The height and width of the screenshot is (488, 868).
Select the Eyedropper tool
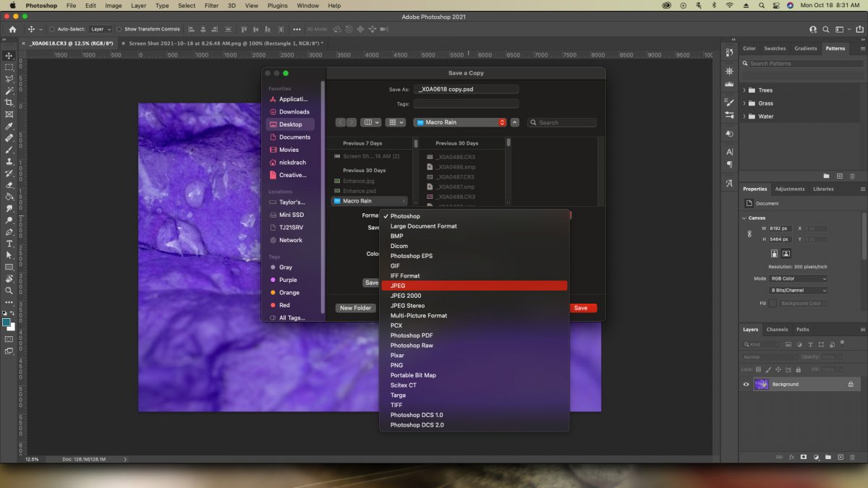click(x=9, y=126)
